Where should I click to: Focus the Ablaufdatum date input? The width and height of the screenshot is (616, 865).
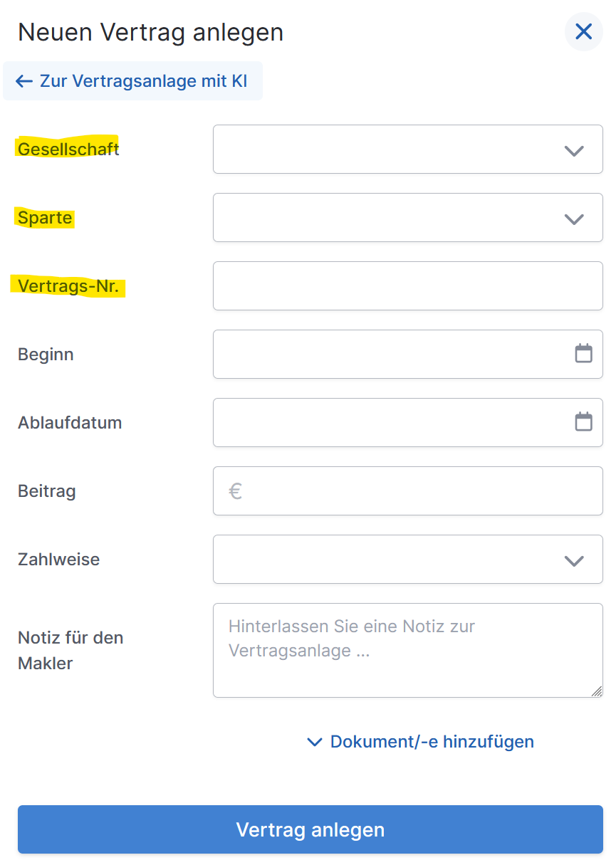392,422
